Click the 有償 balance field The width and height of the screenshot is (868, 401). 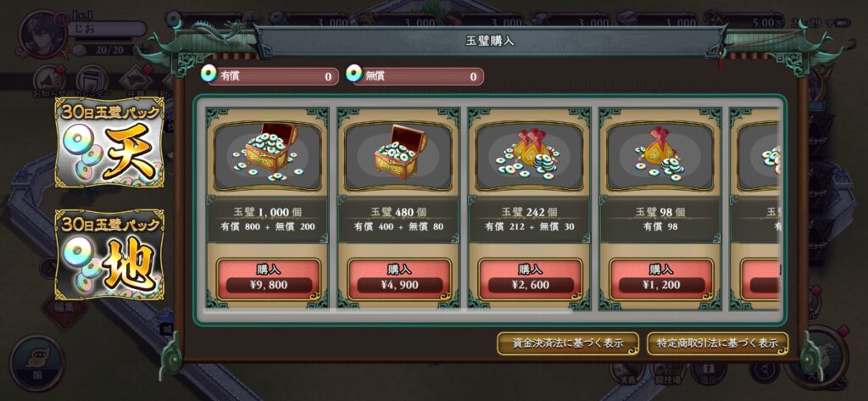pyautogui.click(x=269, y=76)
